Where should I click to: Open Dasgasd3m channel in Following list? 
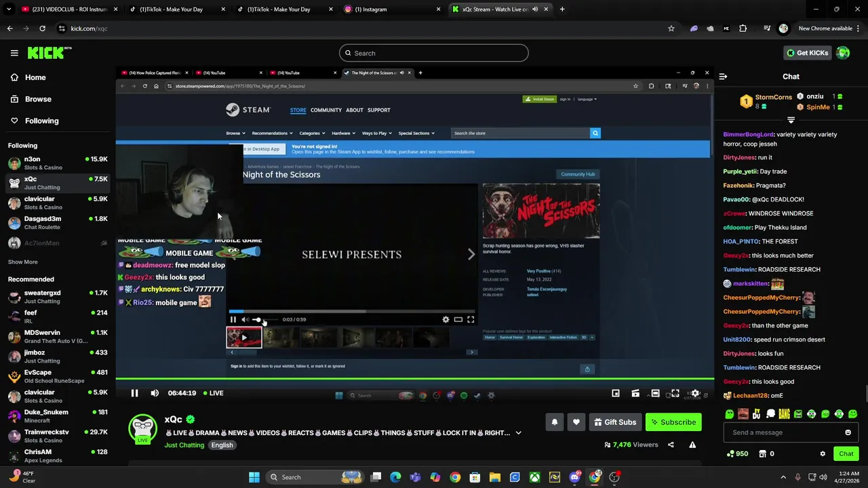click(58, 223)
